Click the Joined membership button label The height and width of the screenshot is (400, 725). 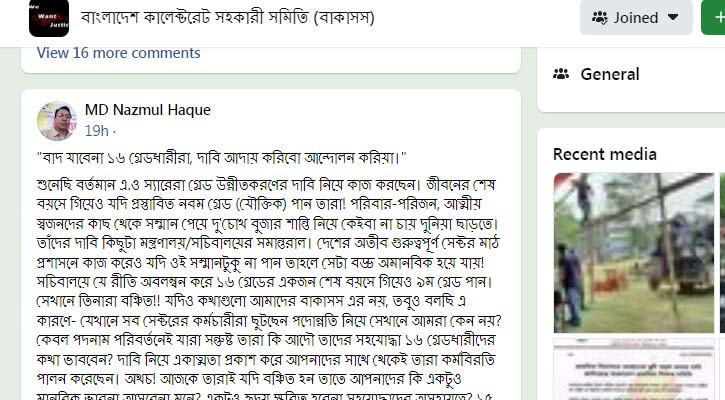click(x=636, y=18)
